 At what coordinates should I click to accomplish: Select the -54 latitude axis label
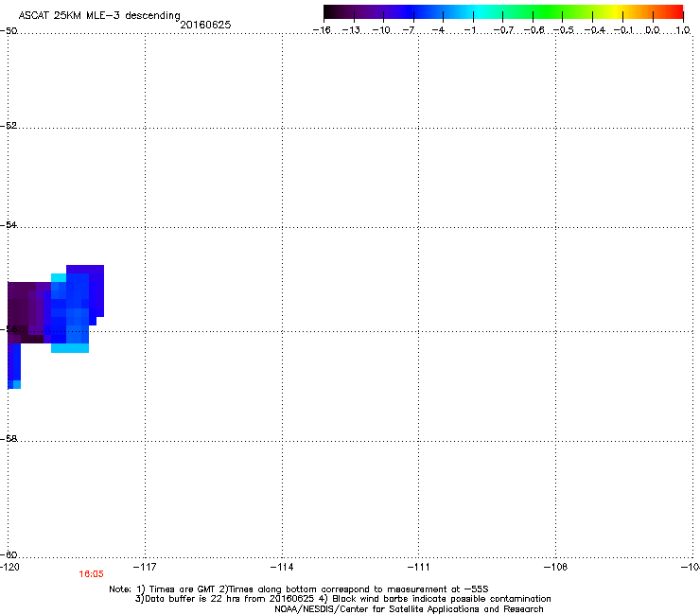click(x=9, y=224)
